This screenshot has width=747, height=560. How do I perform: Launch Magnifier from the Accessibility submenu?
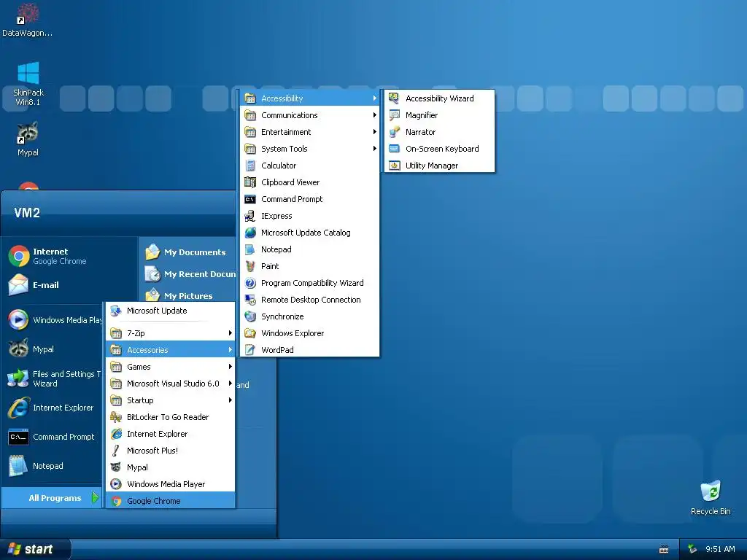pos(439,115)
